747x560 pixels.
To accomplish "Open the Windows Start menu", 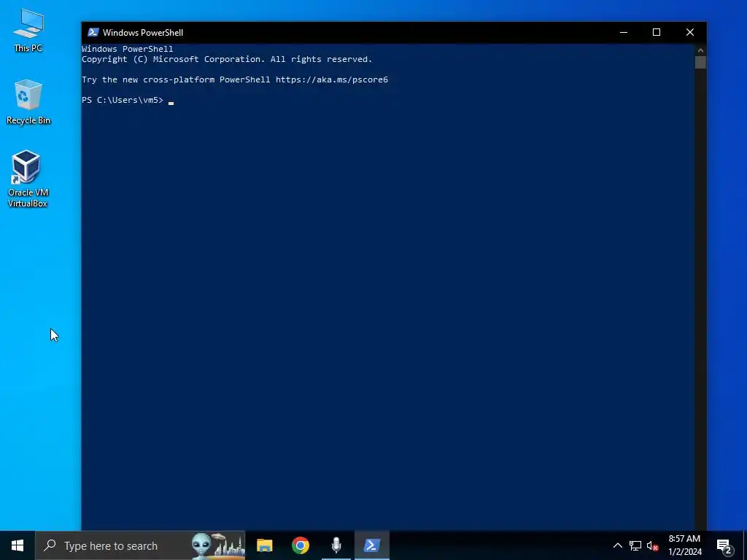I will pos(18,545).
